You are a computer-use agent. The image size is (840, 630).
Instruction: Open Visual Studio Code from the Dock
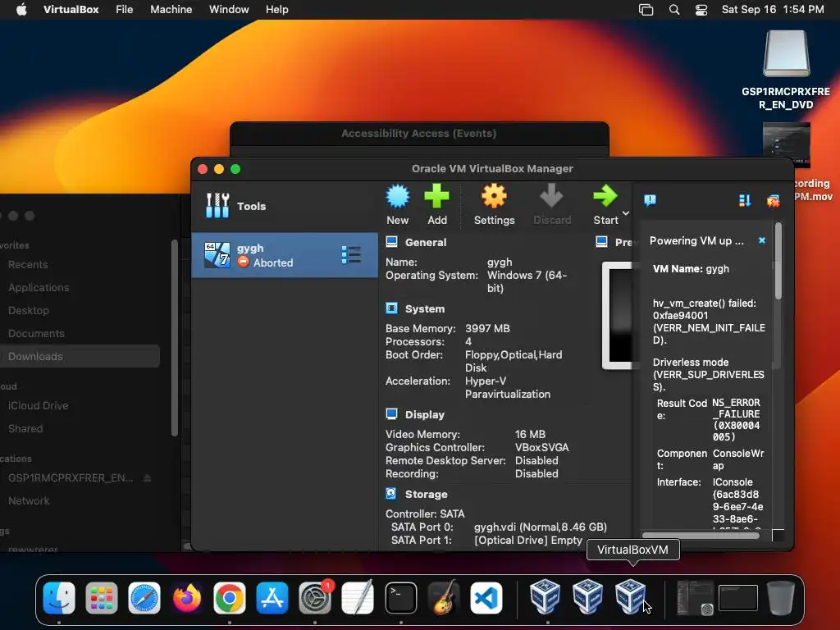[486, 597]
